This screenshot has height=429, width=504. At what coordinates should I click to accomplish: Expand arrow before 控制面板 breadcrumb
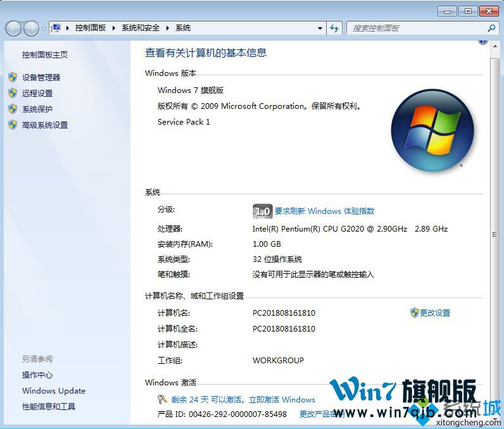pos(68,28)
